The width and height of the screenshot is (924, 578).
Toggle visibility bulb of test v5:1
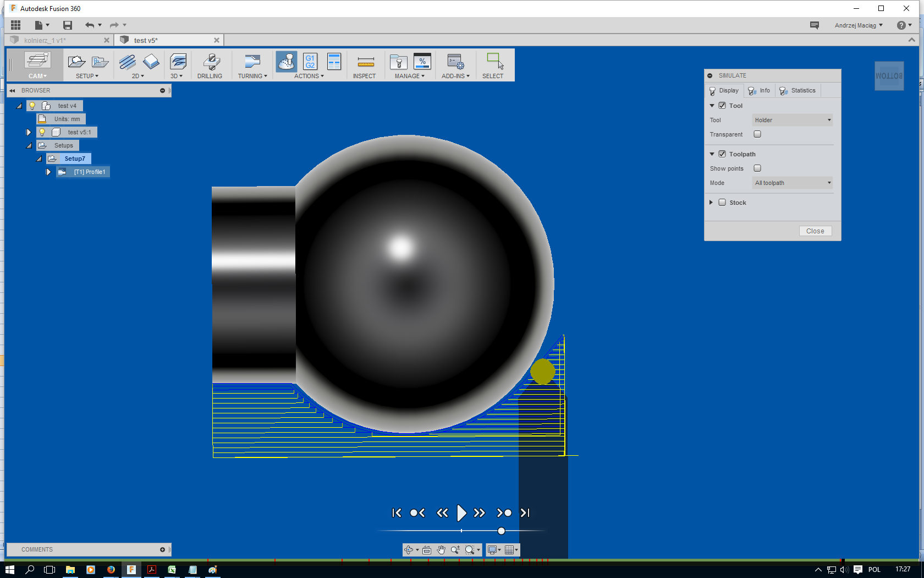point(42,132)
